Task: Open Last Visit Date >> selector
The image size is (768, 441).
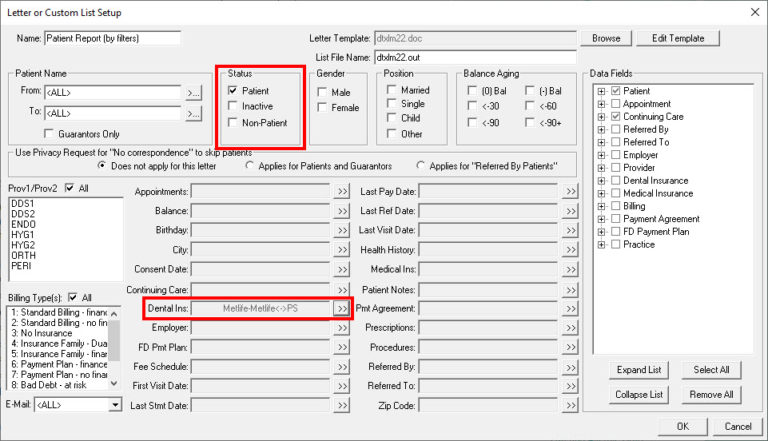Action: 570,230
